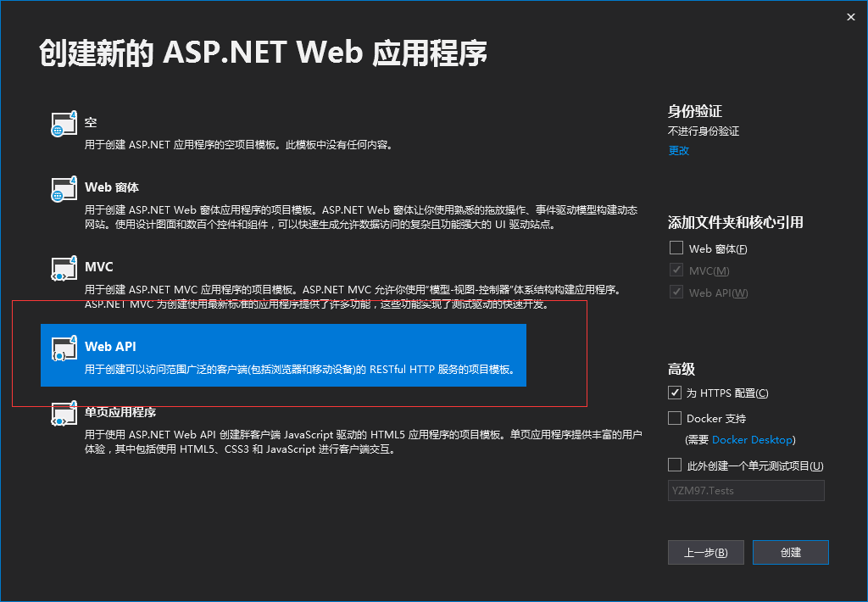Select the 单页应用程序 template title
The height and width of the screenshot is (602, 868).
pos(120,412)
